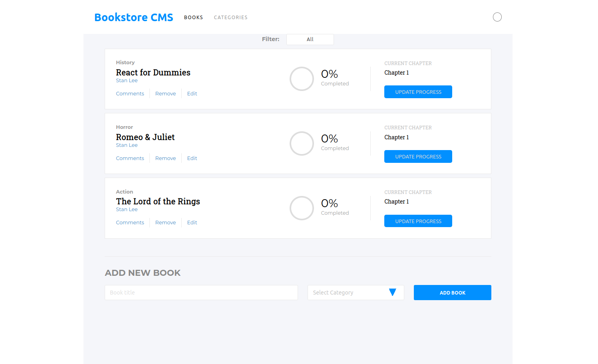Expand the category filter next to Filter label
Image resolution: width=598 pixels, height=364 pixels.
[x=310, y=39]
